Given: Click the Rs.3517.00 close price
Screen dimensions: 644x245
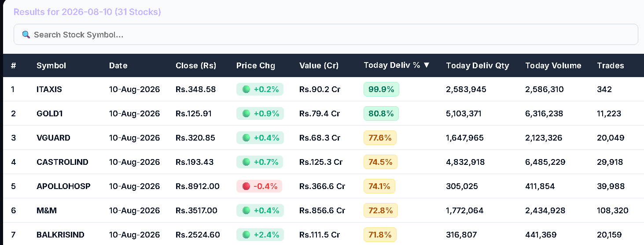Looking at the screenshot, I should [x=196, y=211].
